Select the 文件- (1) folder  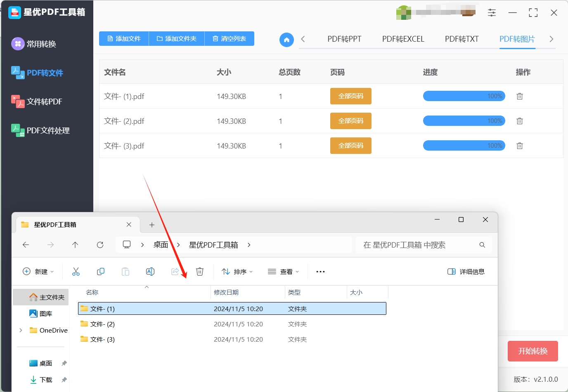click(x=232, y=309)
